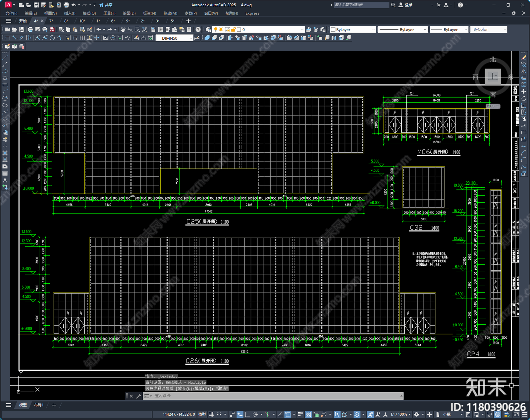Click ViewCube top face 上
This screenshot has width=530, height=420.
tap(493, 77)
